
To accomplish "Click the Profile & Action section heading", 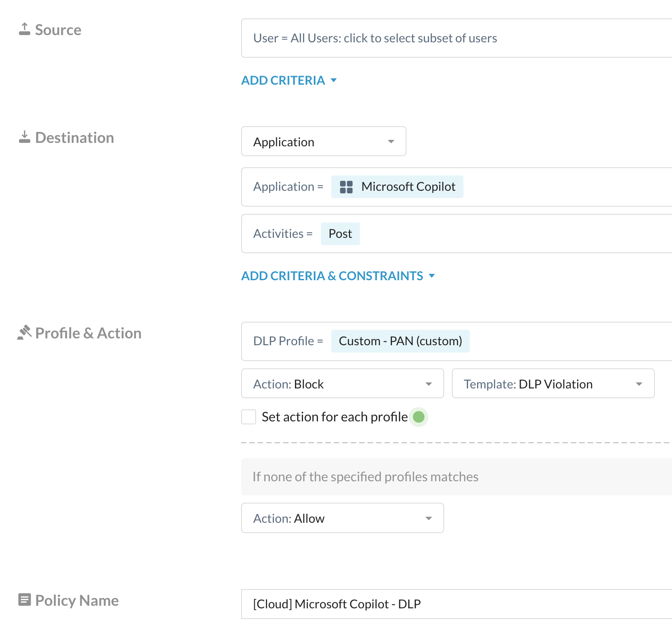I will pyautogui.click(x=88, y=333).
